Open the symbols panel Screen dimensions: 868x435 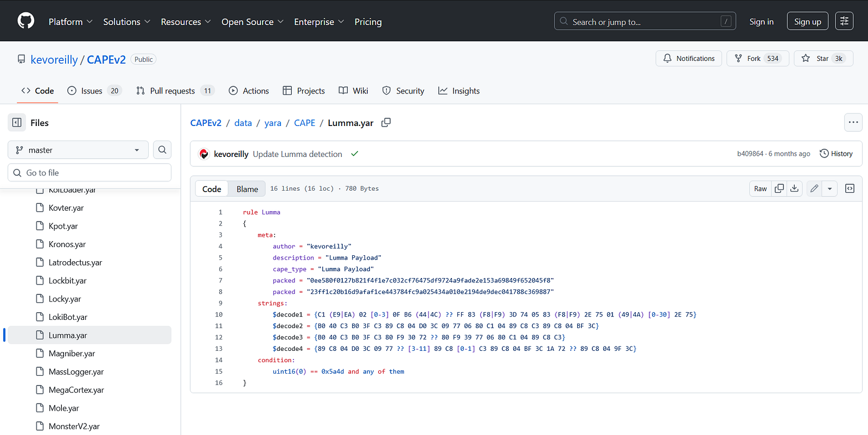tap(850, 188)
